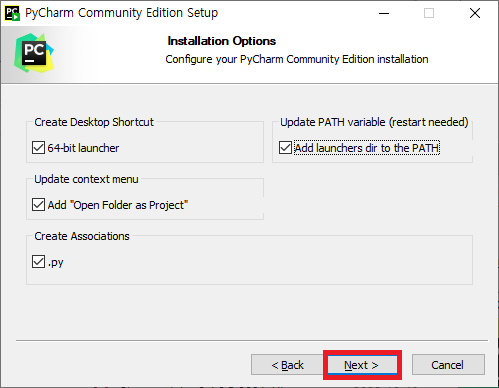Minimize the setup window

coord(384,13)
